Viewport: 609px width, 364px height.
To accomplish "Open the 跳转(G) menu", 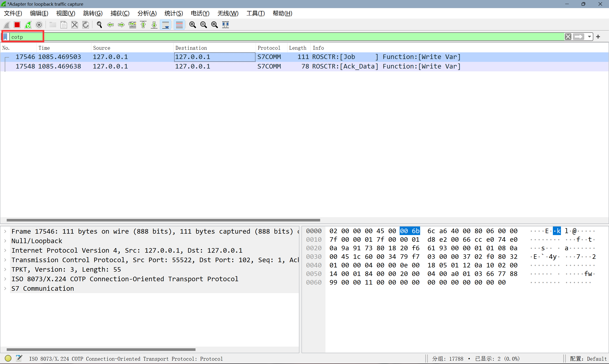I will pyautogui.click(x=93, y=14).
